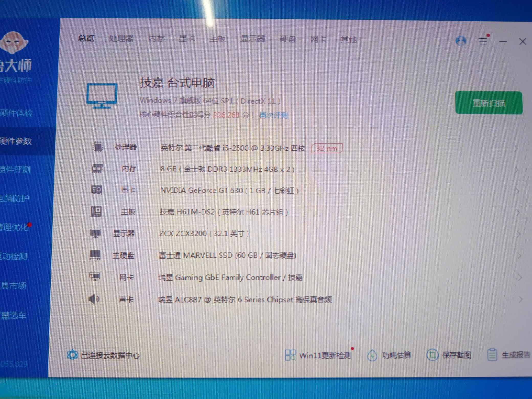Click the 生成报告 clipboard icon
532x399 pixels.
(492, 355)
